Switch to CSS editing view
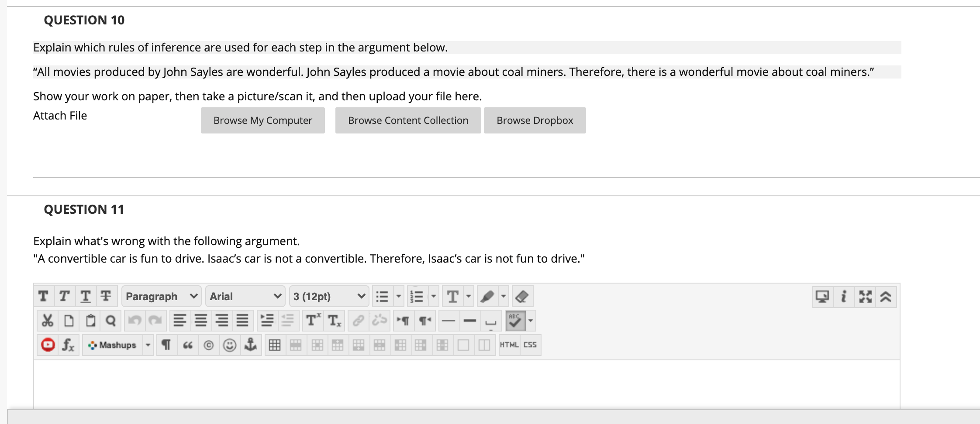 [x=530, y=345]
